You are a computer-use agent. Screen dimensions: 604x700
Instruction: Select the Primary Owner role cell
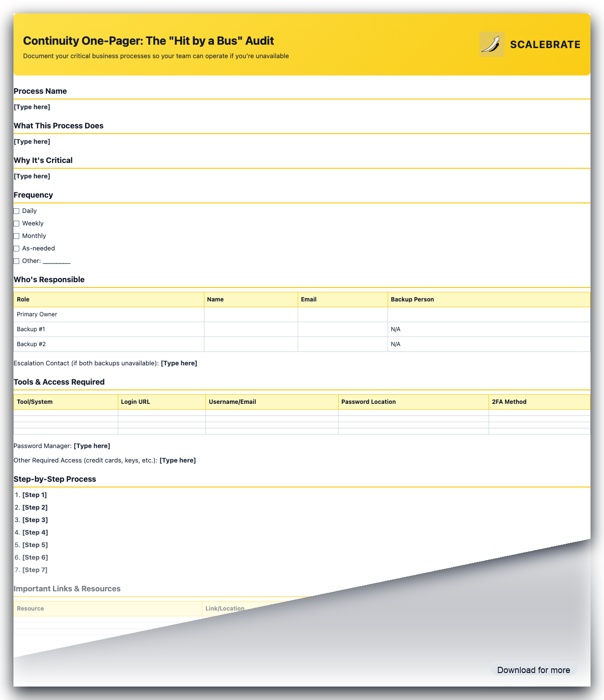point(109,314)
